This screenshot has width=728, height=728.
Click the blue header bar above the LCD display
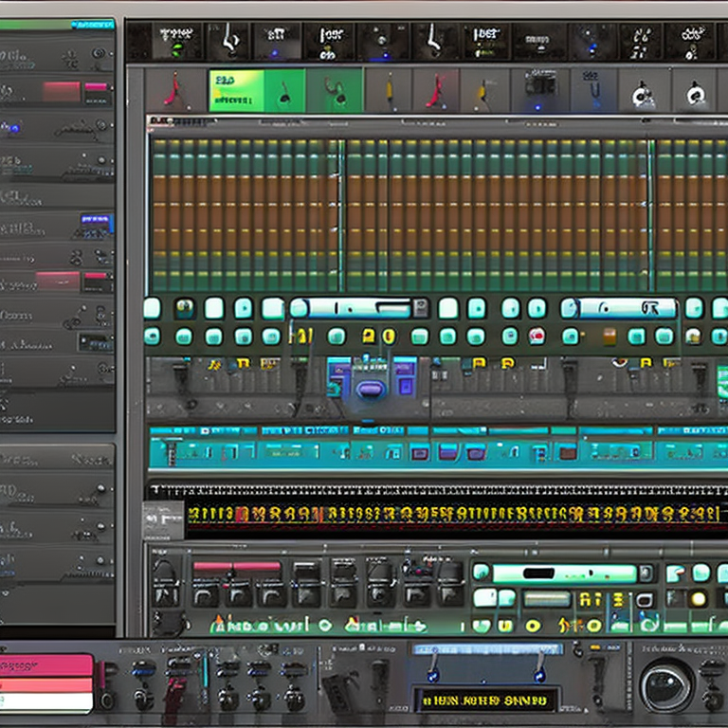click(x=487, y=649)
